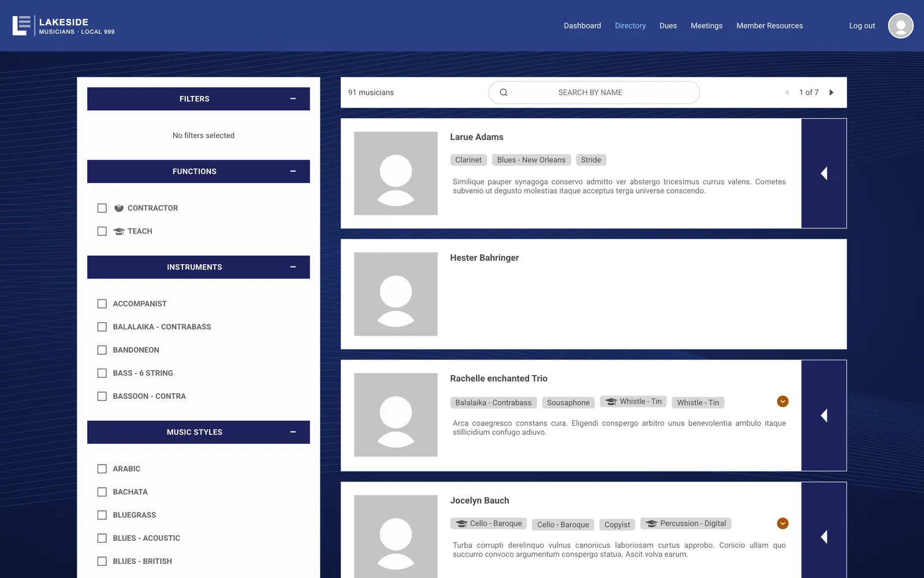924x578 pixels.
Task: Click the Contractor function icon
Action: pos(119,208)
